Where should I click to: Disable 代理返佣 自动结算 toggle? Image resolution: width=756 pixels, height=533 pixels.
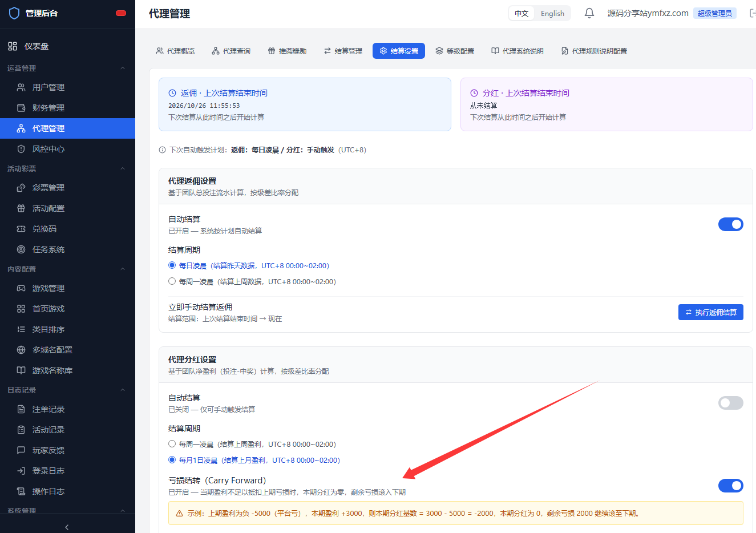730,224
